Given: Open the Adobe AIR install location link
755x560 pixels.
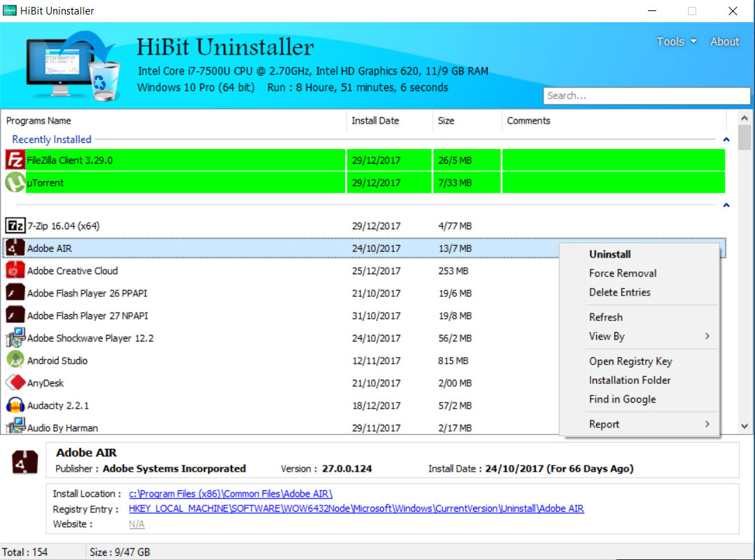Looking at the screenshot, I should tap(231, 494).
